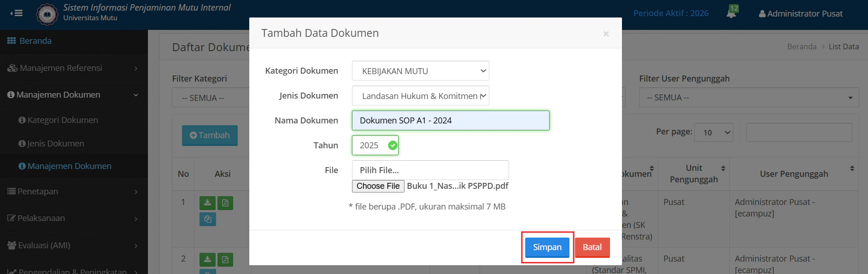Click the green download icon in row 2
Screen dimensions: 868x274
pyautogui.click(x=207, y=259)
